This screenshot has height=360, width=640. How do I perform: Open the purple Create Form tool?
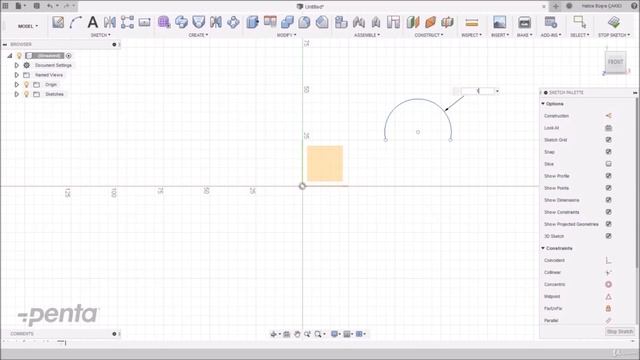point(164,22)
